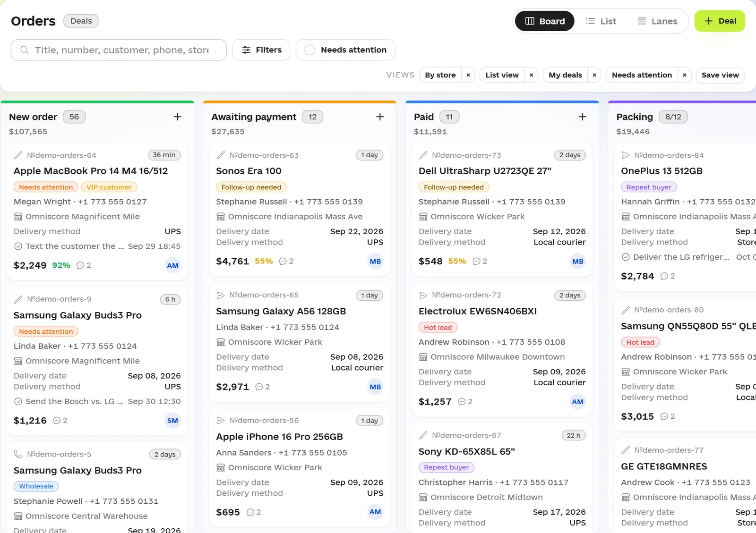Viewport: 756px width, 533px height.
Task: Remove the My deals saved view
Action: 594,75
